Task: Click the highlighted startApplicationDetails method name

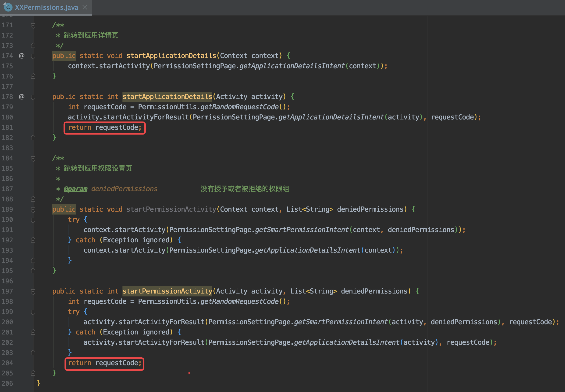Action: (x=167, y=97)
